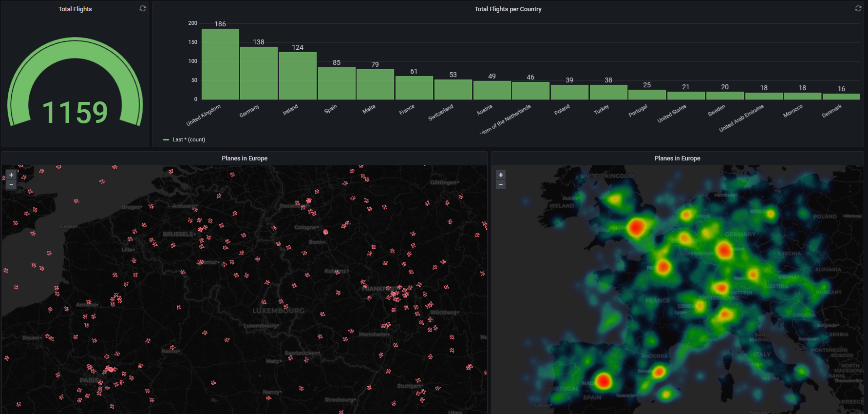
Task: Click the Denmark axis label
Action: point(831,111)
